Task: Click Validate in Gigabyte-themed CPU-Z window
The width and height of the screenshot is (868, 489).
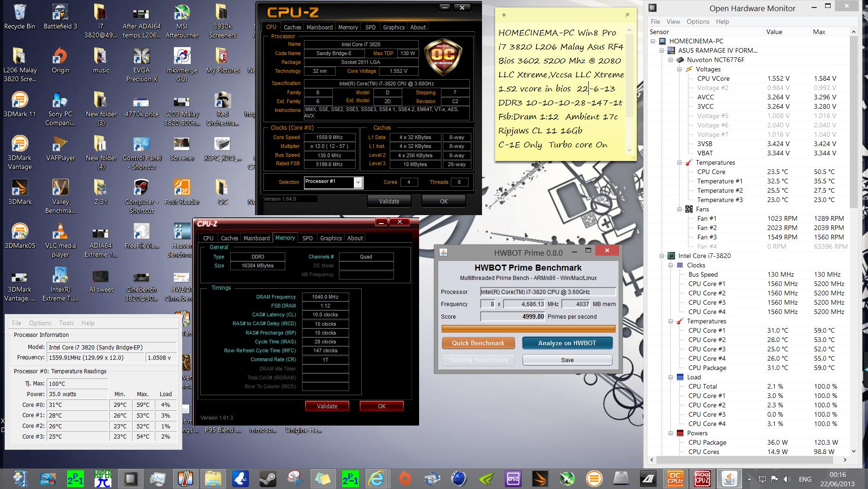Action: tap(389, 201)
